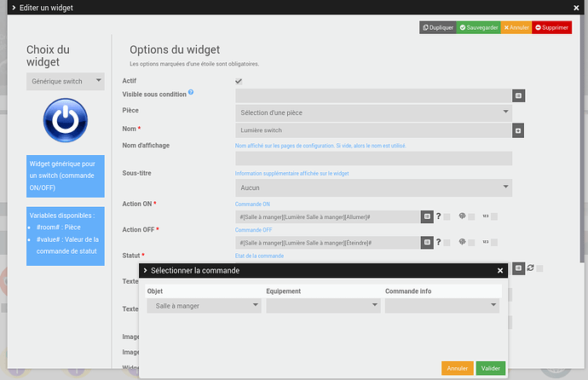Image resolution: width=588 pixels, height=380 pixels.
Task: Click the Action ON command field
Action: [327, 216]
